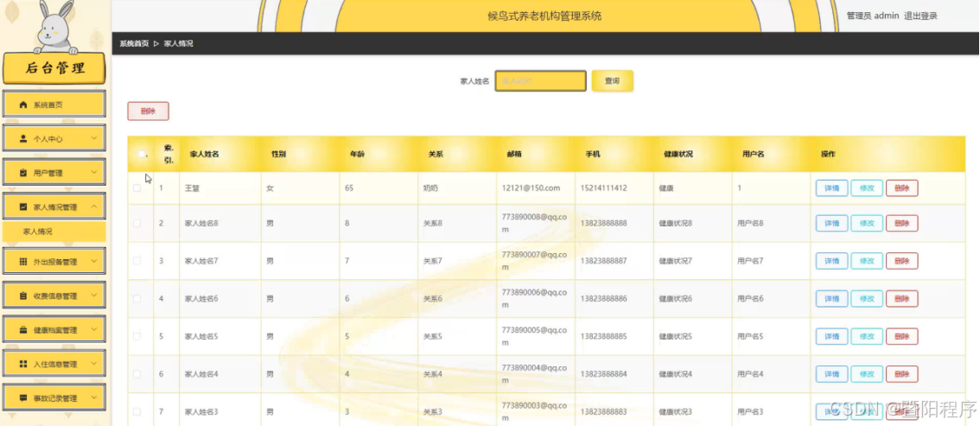Click the clipboard icon beside 用户管理
Viewport: 980px width, 426px height.
tap(23, 173)
